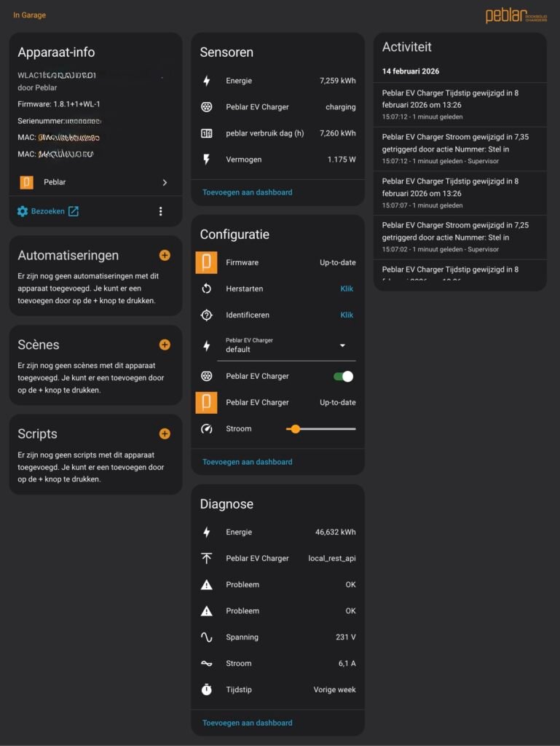This screenshot has width=560, height=746.
Task: Toggle the Peblar EV Charger switch off
Action: 342,376
